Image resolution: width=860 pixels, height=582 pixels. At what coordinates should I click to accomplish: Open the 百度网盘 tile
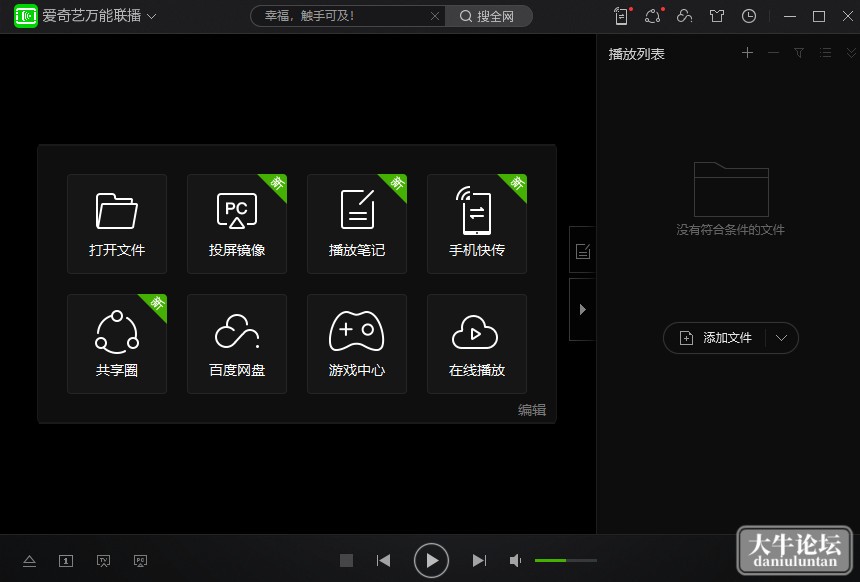237,344
